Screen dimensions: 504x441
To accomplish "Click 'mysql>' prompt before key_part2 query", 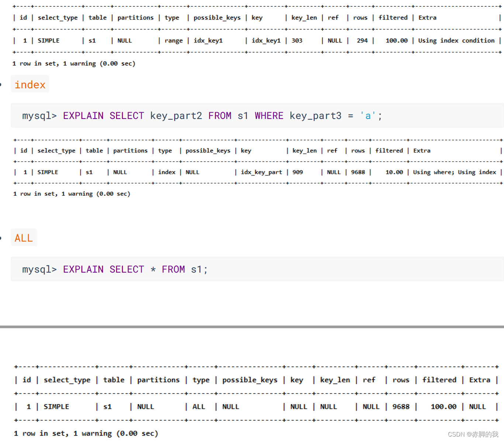I will coord(39,116).
